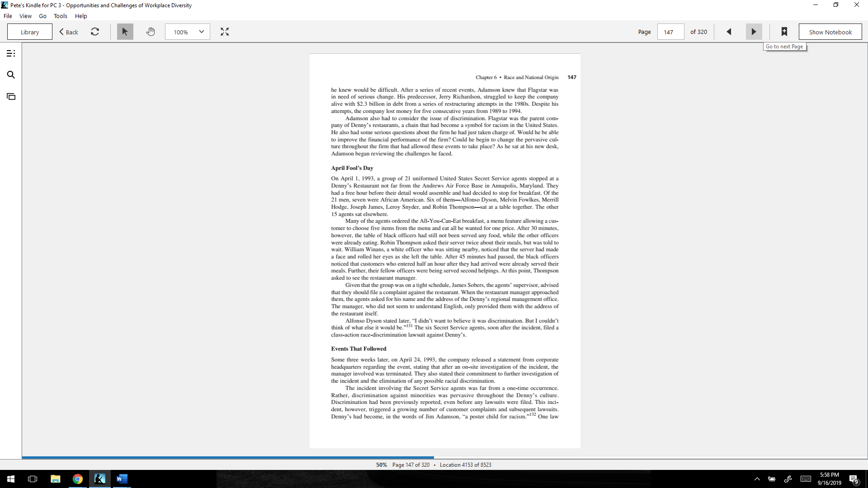Click the "Events That Followed" heading
The height and width of the screenshot is (488, 868).
pos(359,349)
